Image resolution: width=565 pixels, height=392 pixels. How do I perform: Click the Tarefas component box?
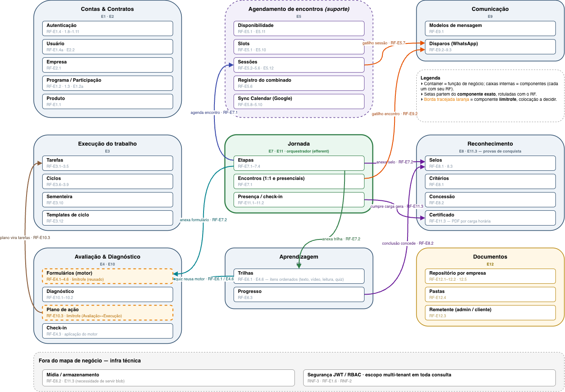click(107, 163)
